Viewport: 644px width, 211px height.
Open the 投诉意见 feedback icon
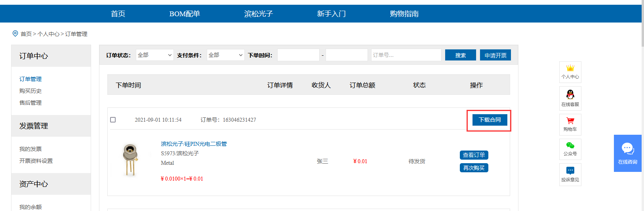point(570,171)
